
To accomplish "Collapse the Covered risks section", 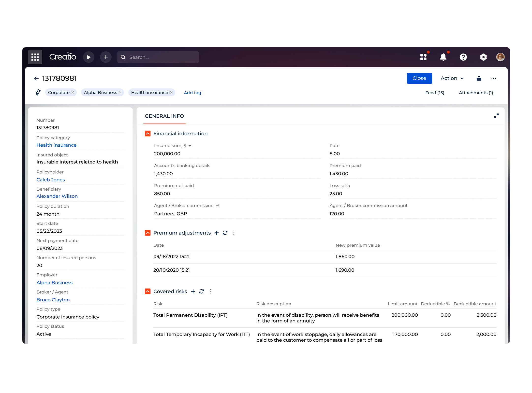I will (148, 291).
